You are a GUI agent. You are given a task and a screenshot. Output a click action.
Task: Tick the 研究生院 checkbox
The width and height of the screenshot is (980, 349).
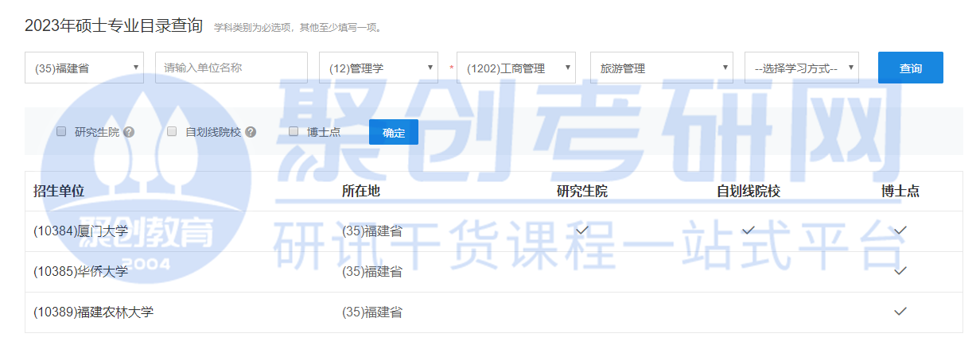click(x=61, y=131)
